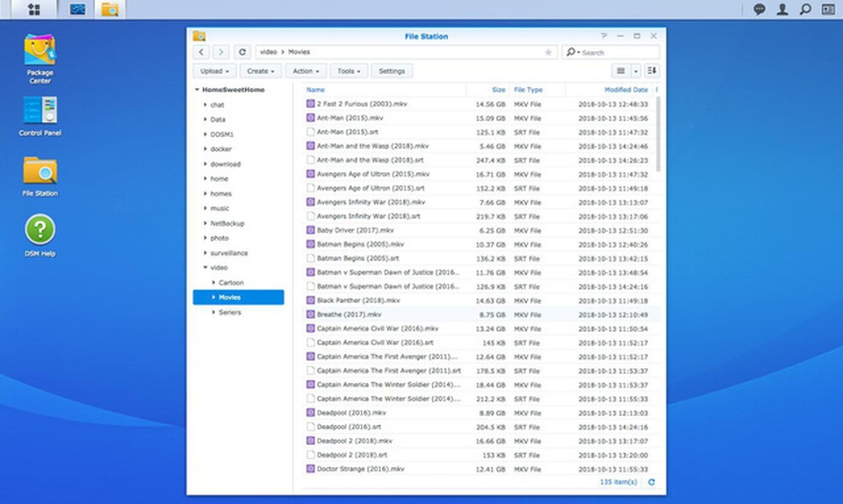Click the video icon of Doctor Strange (2016).mkv

coord(310,469)
